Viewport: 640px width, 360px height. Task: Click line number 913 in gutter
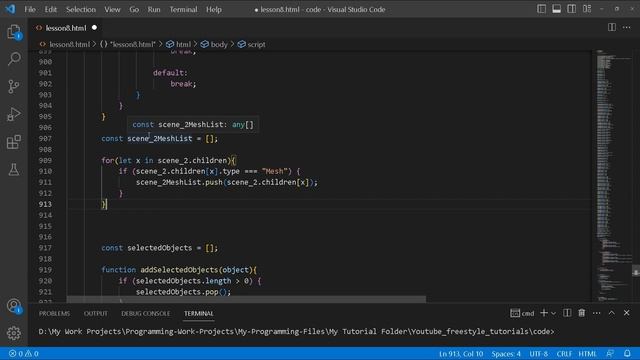coord(45,204)
